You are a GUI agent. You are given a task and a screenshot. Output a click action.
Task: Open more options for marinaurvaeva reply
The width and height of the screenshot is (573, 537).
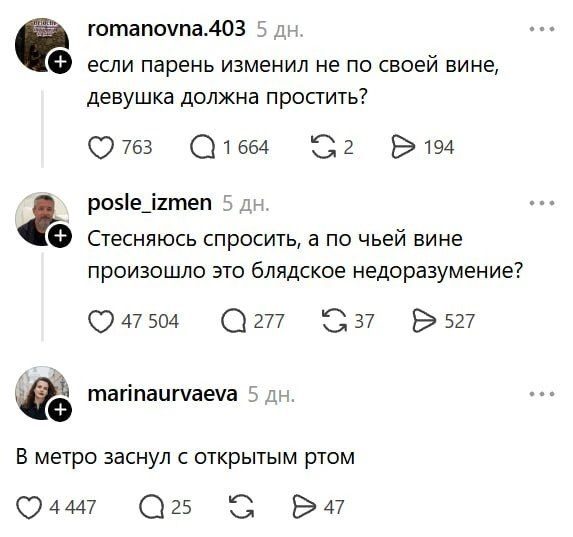pos(542,394)
